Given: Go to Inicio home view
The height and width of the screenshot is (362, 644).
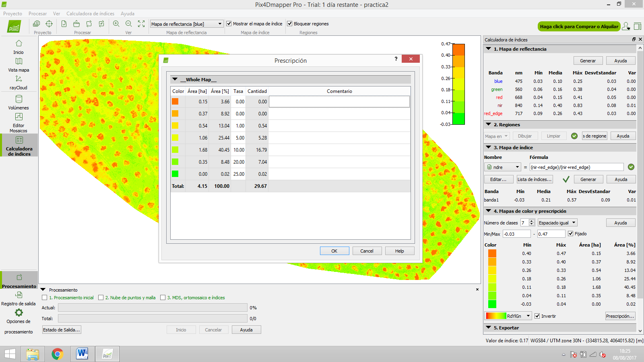Looking at the screenshot, I should 19,47.
